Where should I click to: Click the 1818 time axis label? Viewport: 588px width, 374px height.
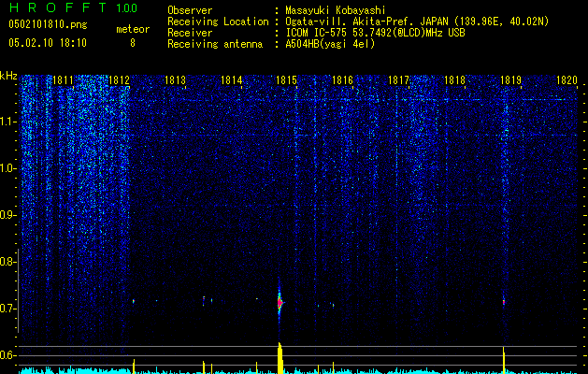pos(454,80)
